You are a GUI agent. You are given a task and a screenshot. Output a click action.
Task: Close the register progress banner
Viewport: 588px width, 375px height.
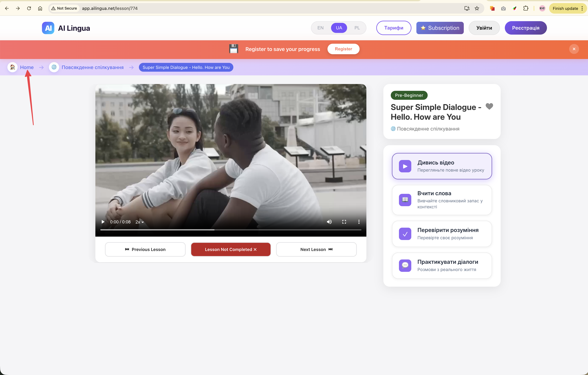(574, 49)
